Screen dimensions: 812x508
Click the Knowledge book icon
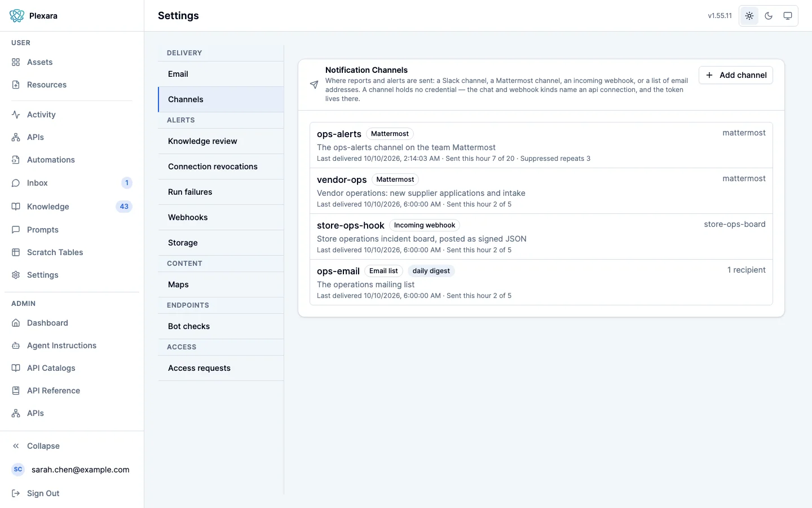[16, 207]
